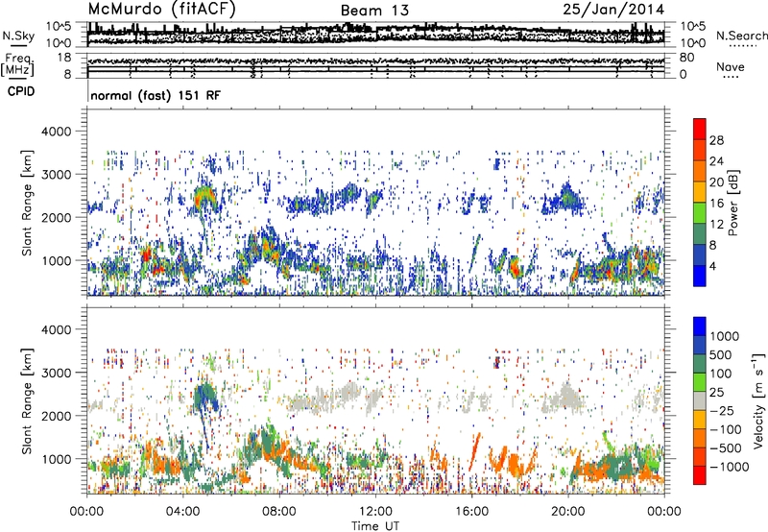
Task: Click the "-1000" label on Velocity colorbar
Action: click(730, 467)
